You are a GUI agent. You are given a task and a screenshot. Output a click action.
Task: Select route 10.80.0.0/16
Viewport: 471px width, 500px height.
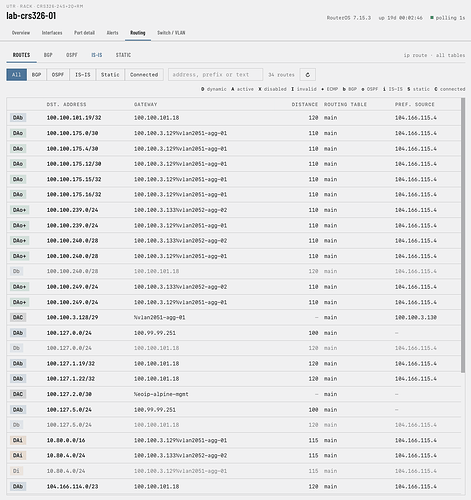[x=234, y=440]
